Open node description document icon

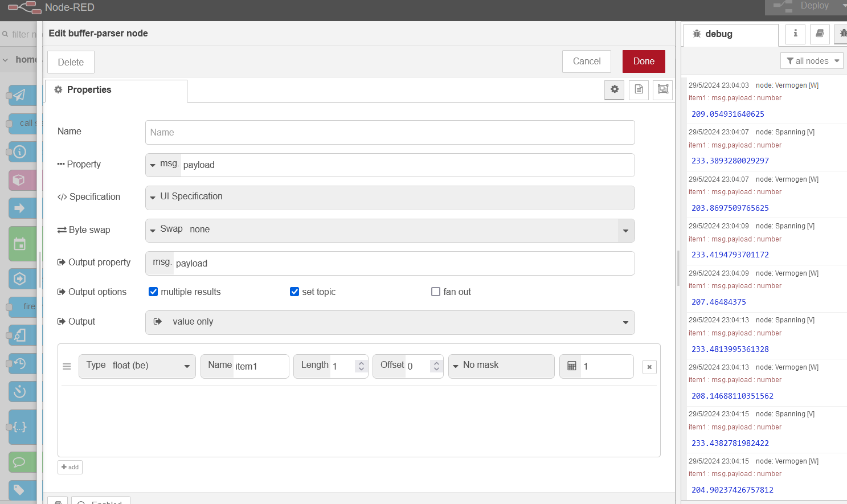pyautogui.click(x=639, y=89)
